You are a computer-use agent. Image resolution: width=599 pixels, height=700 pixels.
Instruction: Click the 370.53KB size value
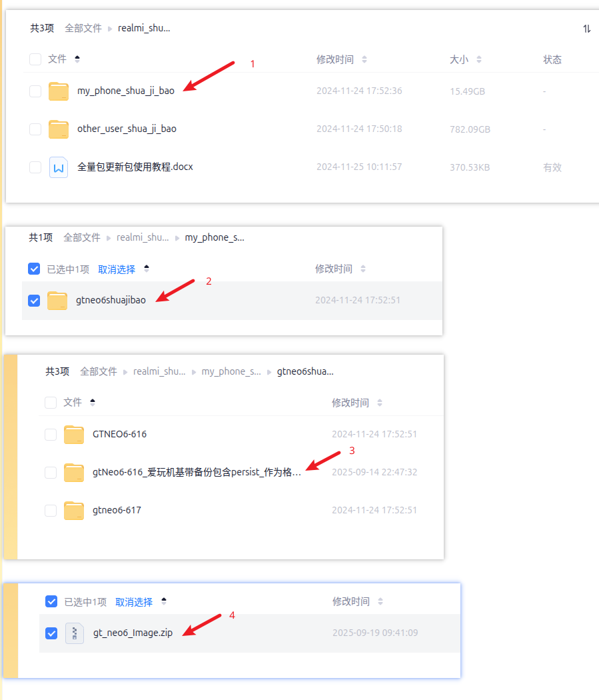click(x=470, y=167)
